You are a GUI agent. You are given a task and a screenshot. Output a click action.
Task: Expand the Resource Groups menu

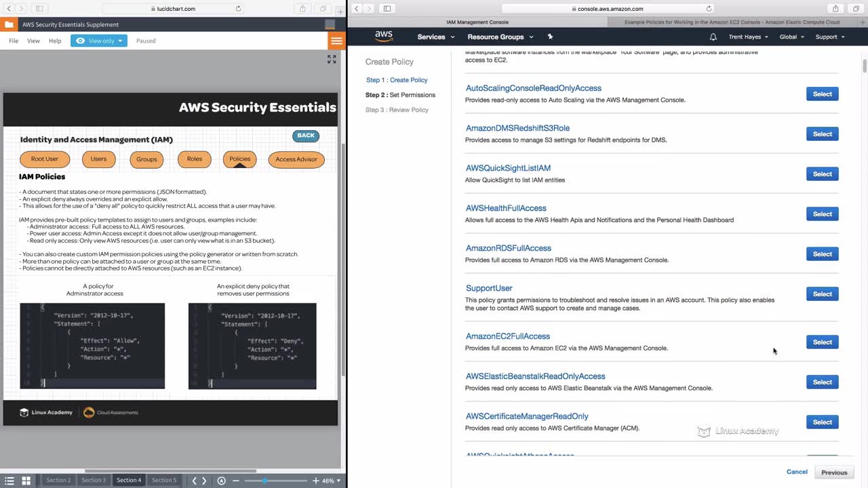500,37
